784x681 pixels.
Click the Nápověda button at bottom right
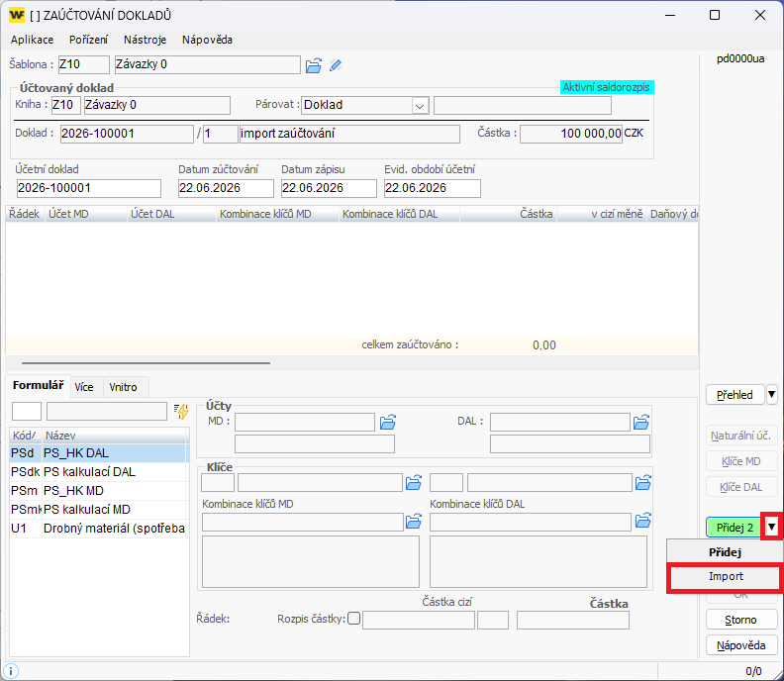pos(741,645)
